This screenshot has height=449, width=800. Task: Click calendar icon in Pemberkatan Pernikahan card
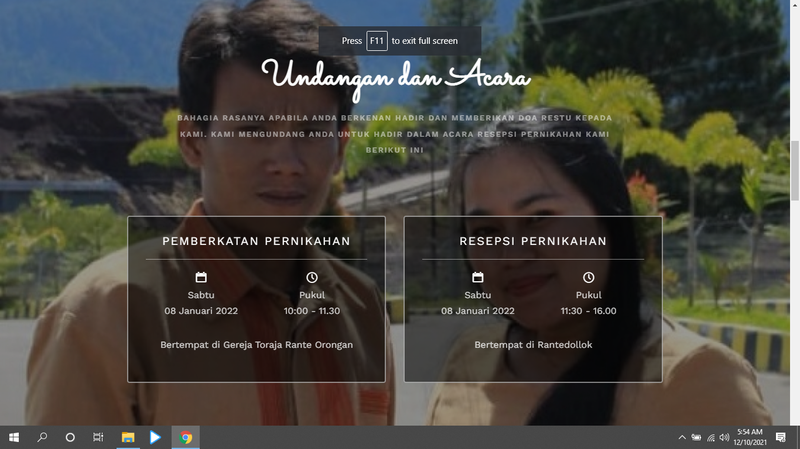click(201, 277)
